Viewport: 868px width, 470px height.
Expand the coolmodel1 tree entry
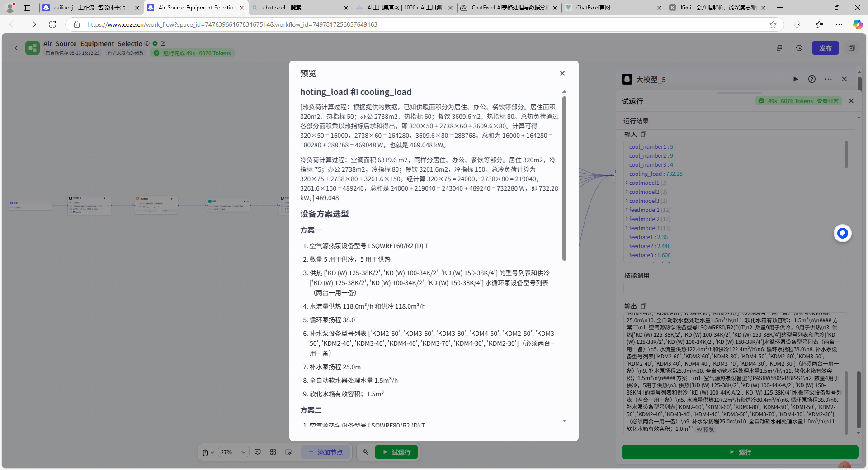(x=627, y=183)
